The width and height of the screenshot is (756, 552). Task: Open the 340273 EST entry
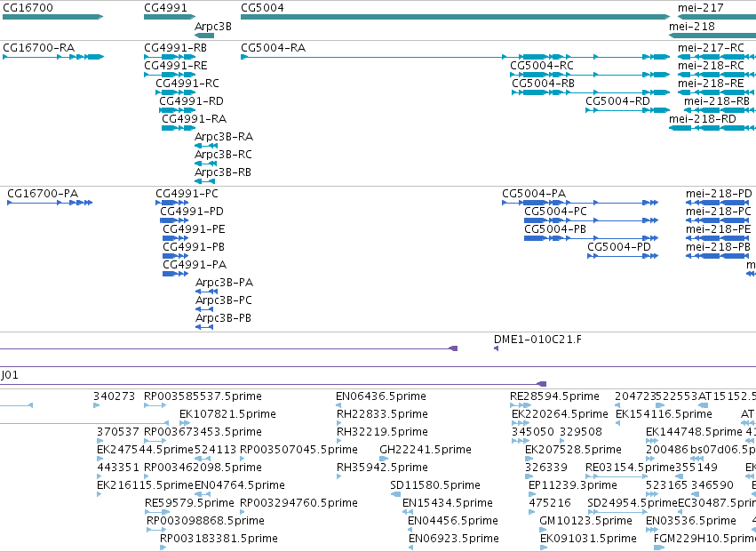point(97,405)
